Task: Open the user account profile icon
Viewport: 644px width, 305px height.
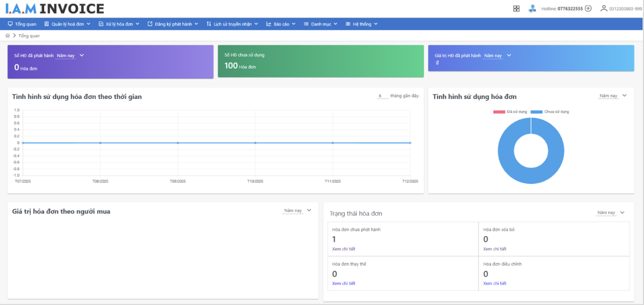Action: point(604,8)
